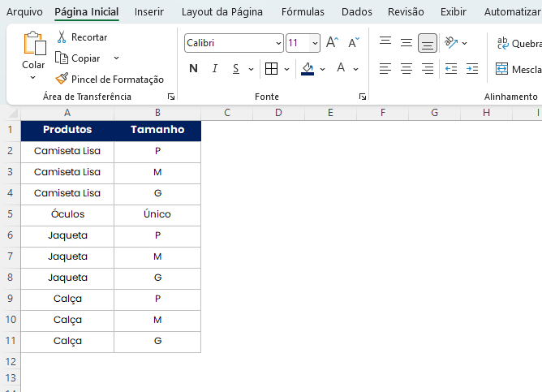Select column A header
This screenshot has width=542, height=392.
pos(67,113)
